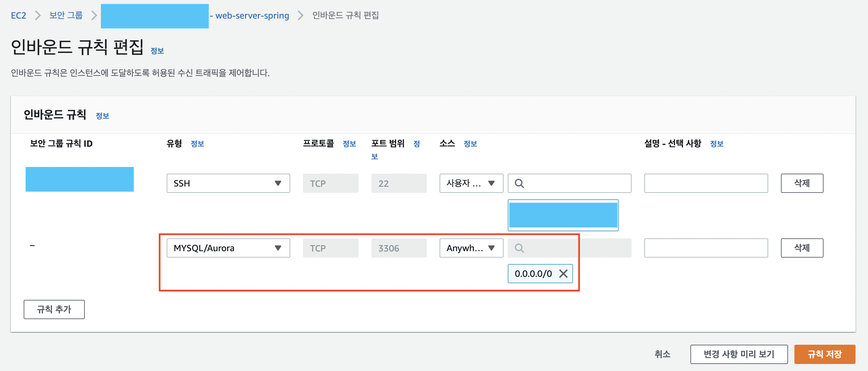Viewport: 868px width, 371px height.
Task: Click 정보 link next to page title
Action: pos(157,51)
